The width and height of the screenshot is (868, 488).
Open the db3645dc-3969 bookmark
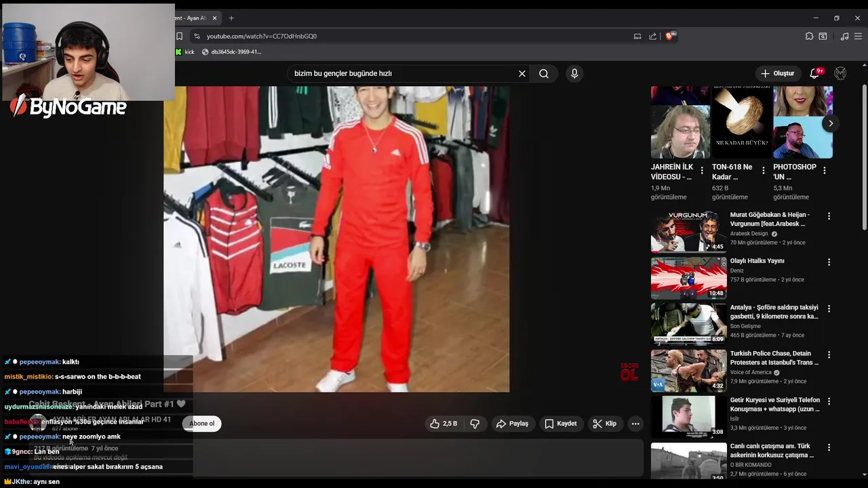231,52
